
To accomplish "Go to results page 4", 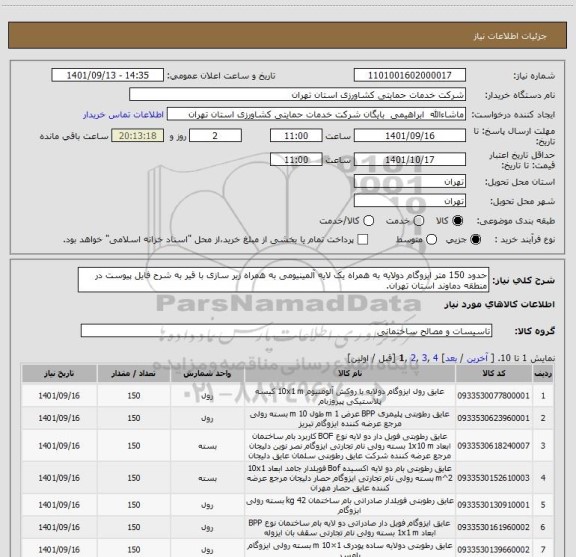I will (x=435, y=358).
